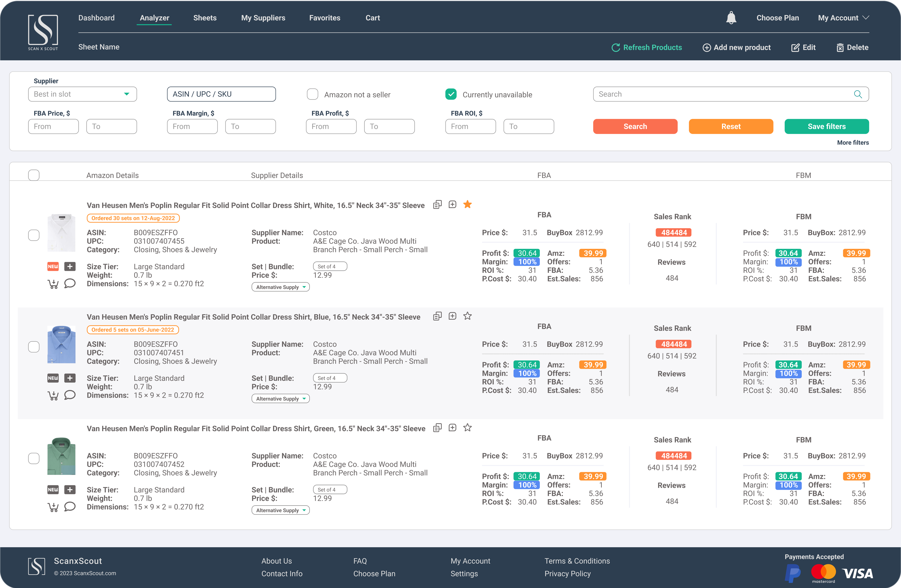Open My Suppliers in top navigation
This screenshot has height=588, width=901.
(263, 18)
